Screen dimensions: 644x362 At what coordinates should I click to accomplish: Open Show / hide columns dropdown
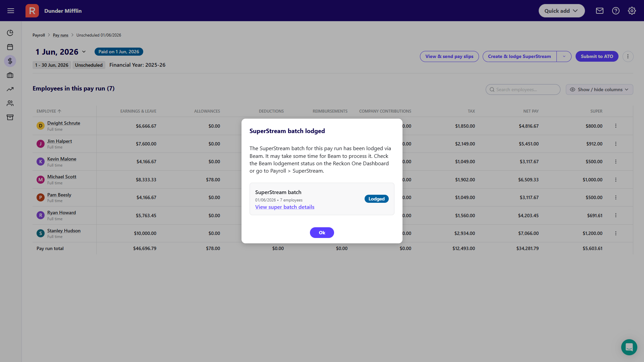[599, 89]
